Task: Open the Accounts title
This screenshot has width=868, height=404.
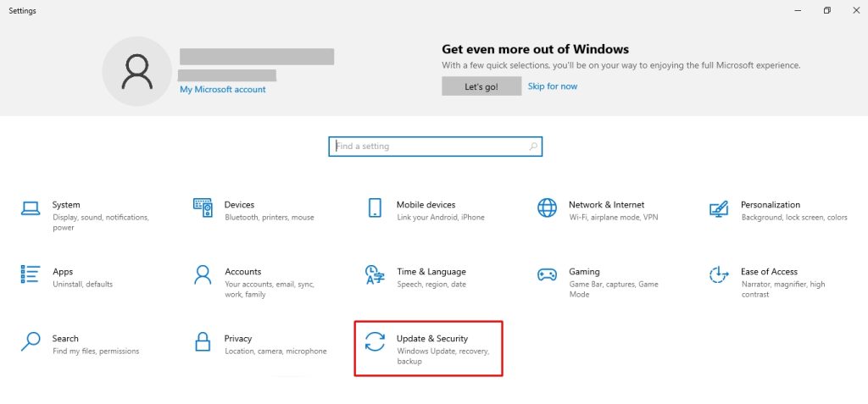Action: 242,272
